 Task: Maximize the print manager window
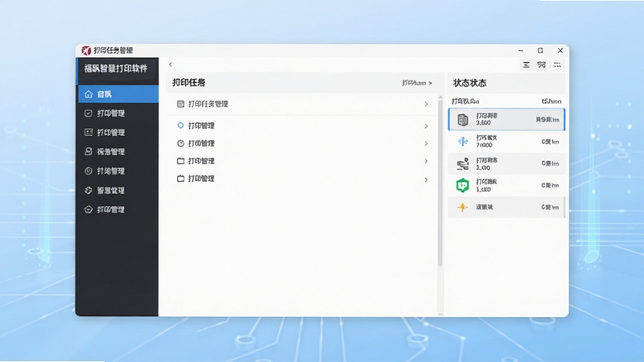pos(540,51)
